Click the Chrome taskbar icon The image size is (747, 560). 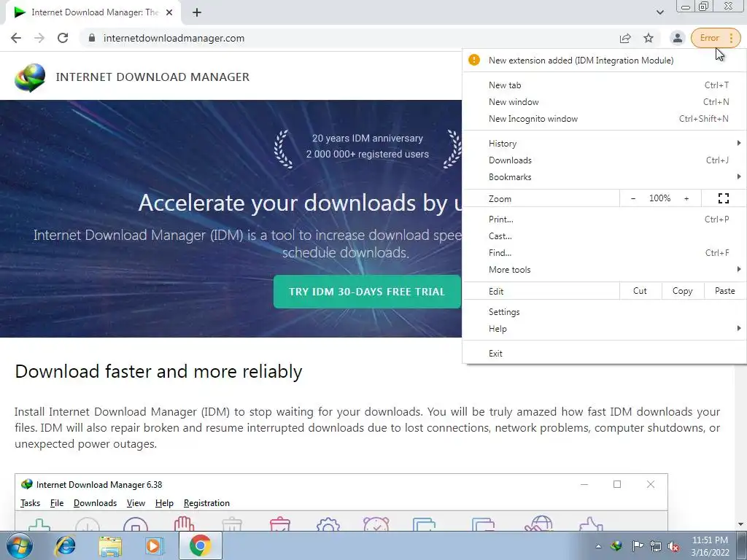tap(200, 545)
